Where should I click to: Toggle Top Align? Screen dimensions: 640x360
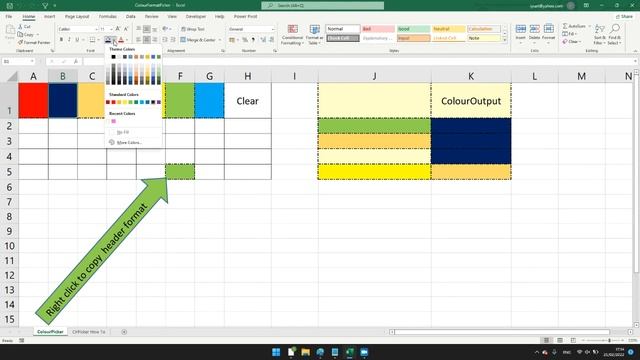[x=139, y=29]
